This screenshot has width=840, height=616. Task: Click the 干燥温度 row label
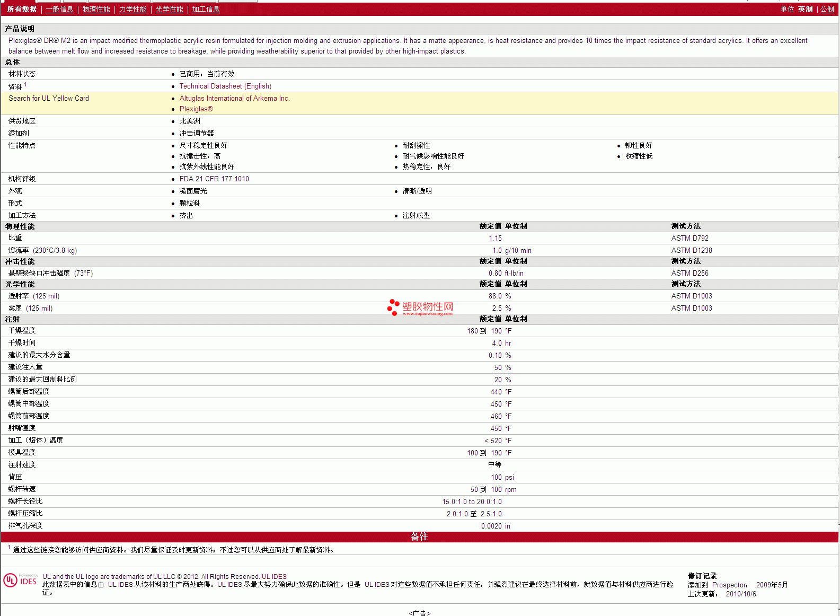point(22,331)
